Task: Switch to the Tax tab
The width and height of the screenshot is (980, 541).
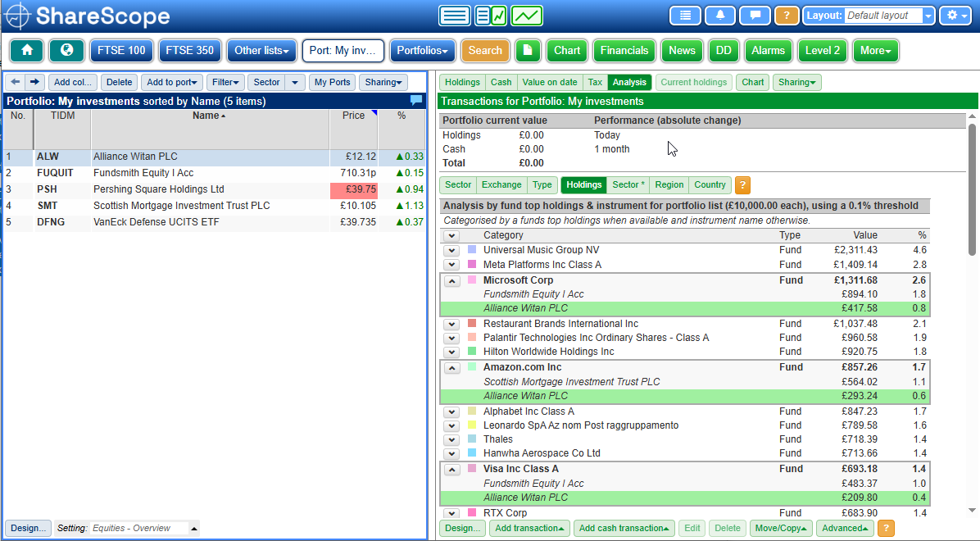Action: [595, 82]
